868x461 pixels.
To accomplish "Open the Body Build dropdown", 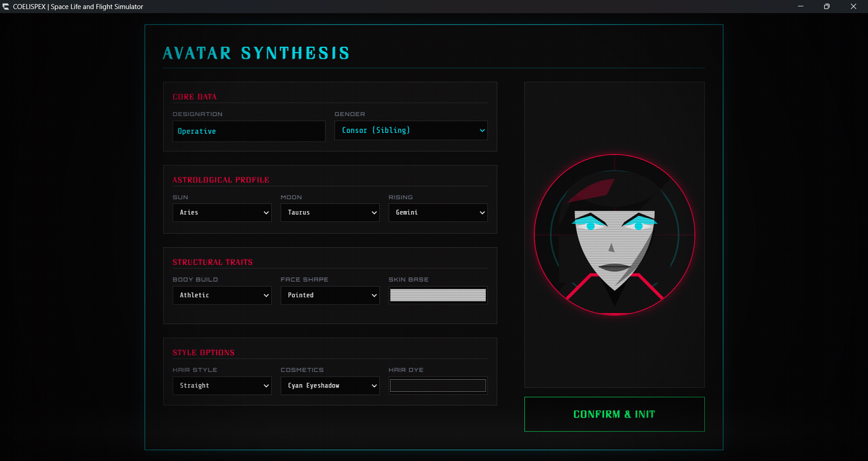I will [222, 295].
